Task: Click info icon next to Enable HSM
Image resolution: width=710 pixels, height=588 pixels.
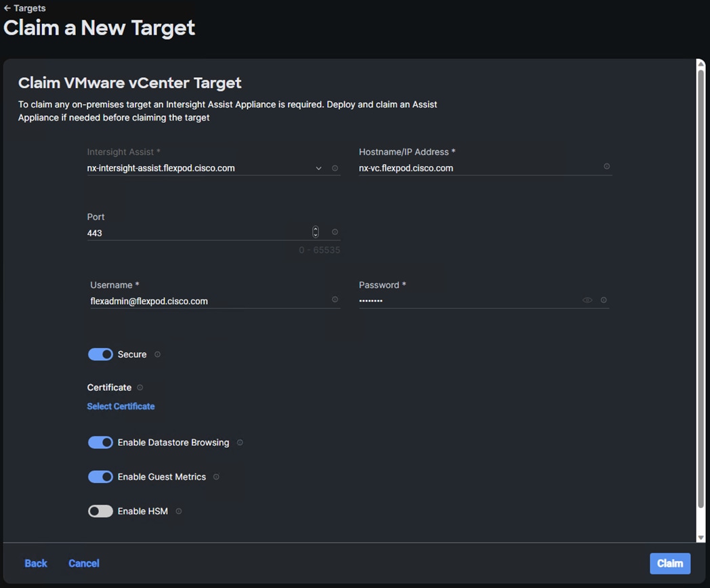Action: click(179, 511)
